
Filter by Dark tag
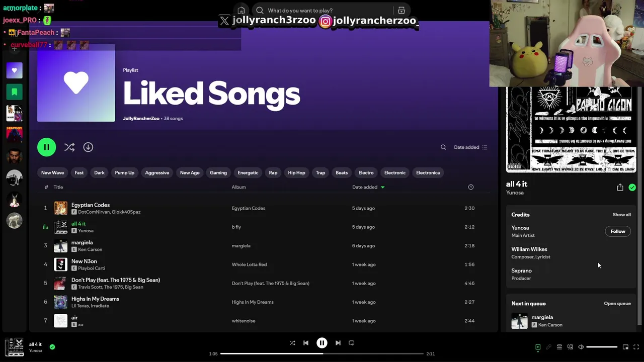(99, 172)
